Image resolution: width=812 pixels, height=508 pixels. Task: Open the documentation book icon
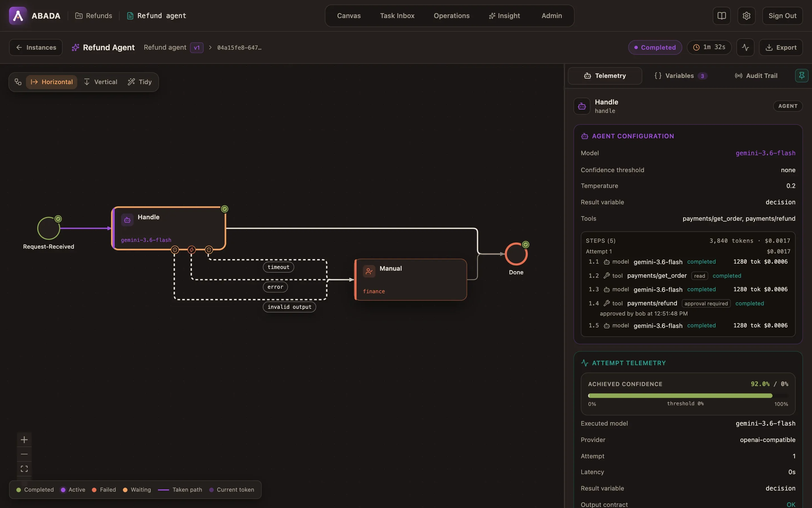point(721,16)
